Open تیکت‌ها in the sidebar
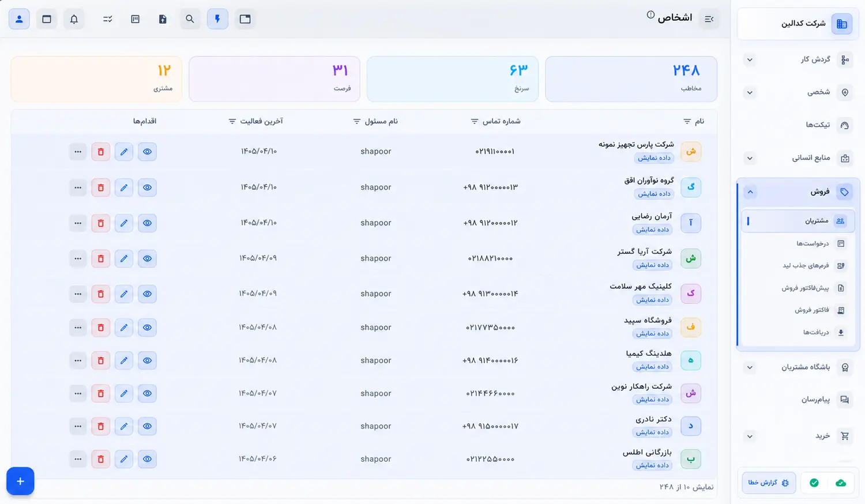Screen dimensions: 865x504 [x=797, y=125]
